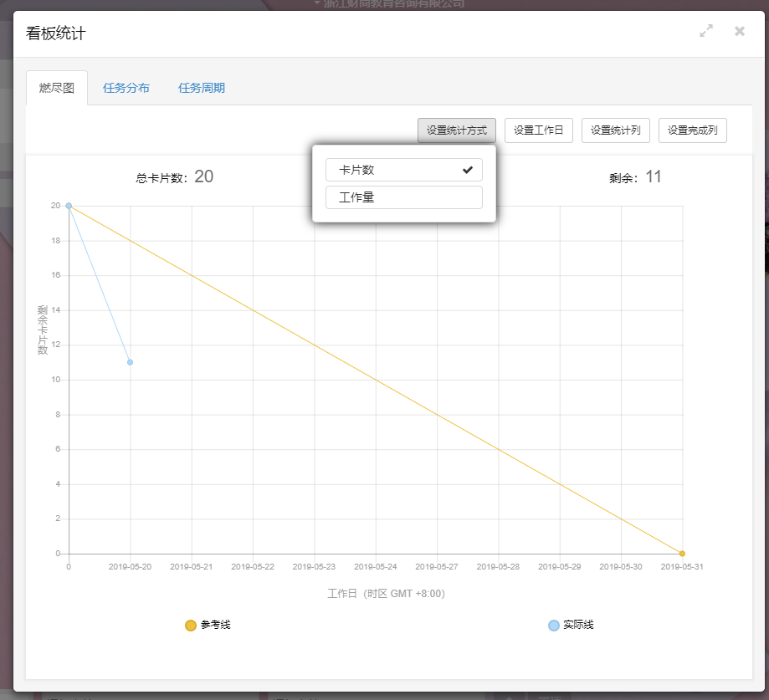The image size is (769, 700).
Task: Click the blue 实际线 legend swatch
Action: tap(554, 626)
